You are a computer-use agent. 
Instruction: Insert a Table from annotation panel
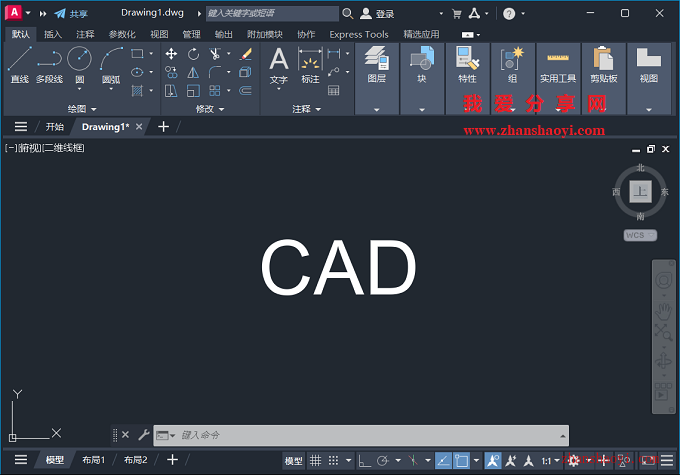point(334,91)
